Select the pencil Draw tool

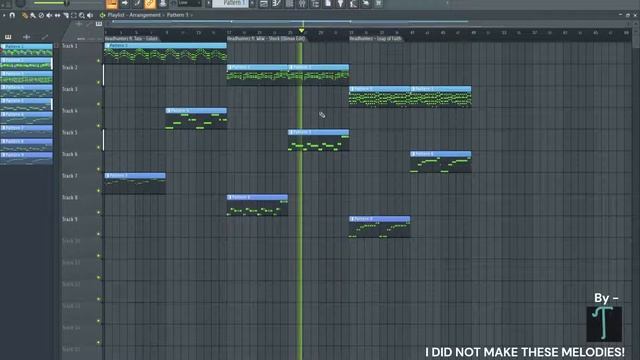tap(25, 15)
